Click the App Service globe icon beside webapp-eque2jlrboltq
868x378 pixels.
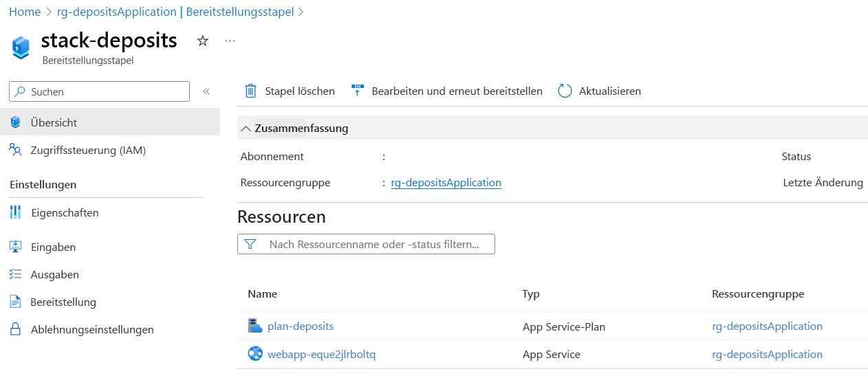point(255,354)
